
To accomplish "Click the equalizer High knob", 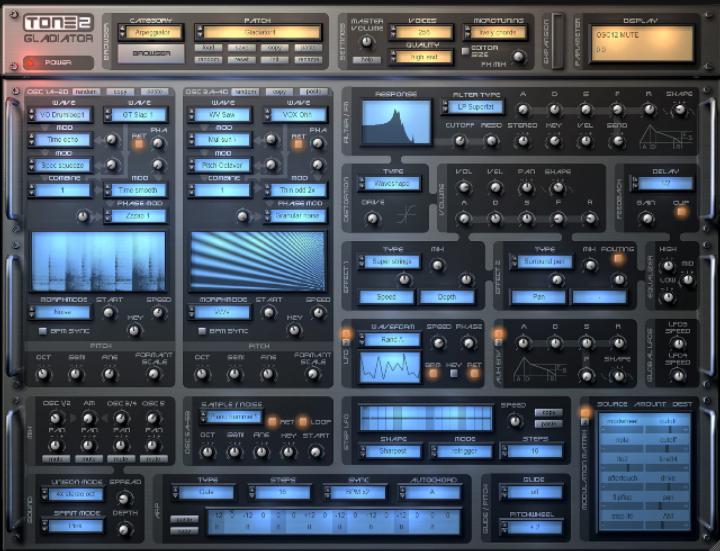I will click(668, 266).
